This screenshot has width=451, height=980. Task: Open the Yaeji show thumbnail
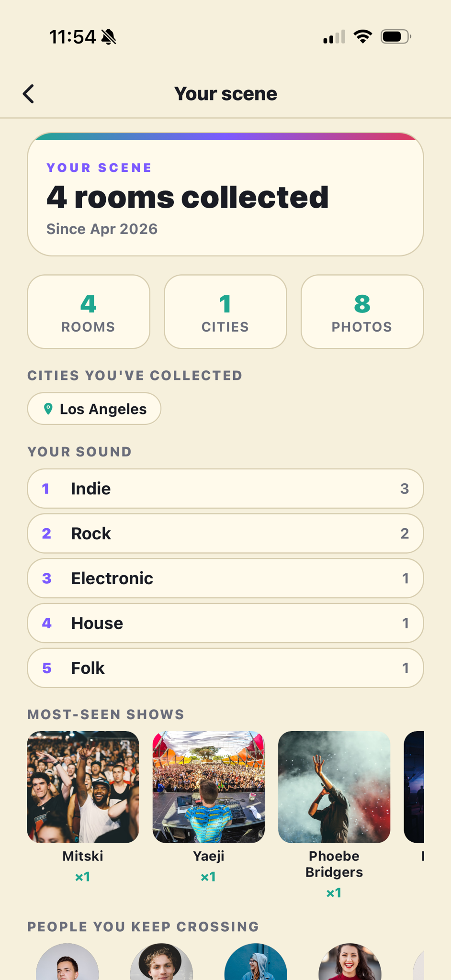(x=209, y=787)
